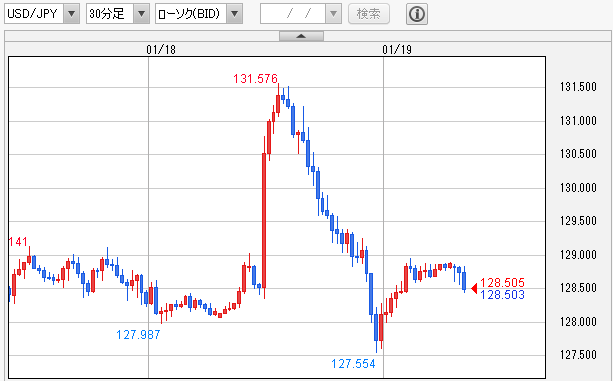This screenshot has width=613, height=381.
Task: Click the 127.554 low price label
Action: (x=353, y=364)
